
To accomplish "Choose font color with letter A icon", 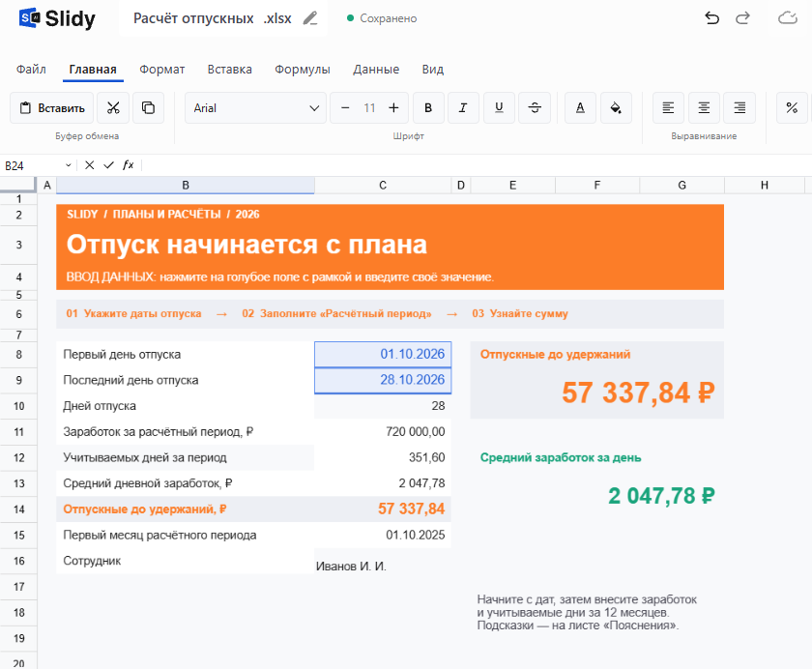I will (x=580, y=107).
